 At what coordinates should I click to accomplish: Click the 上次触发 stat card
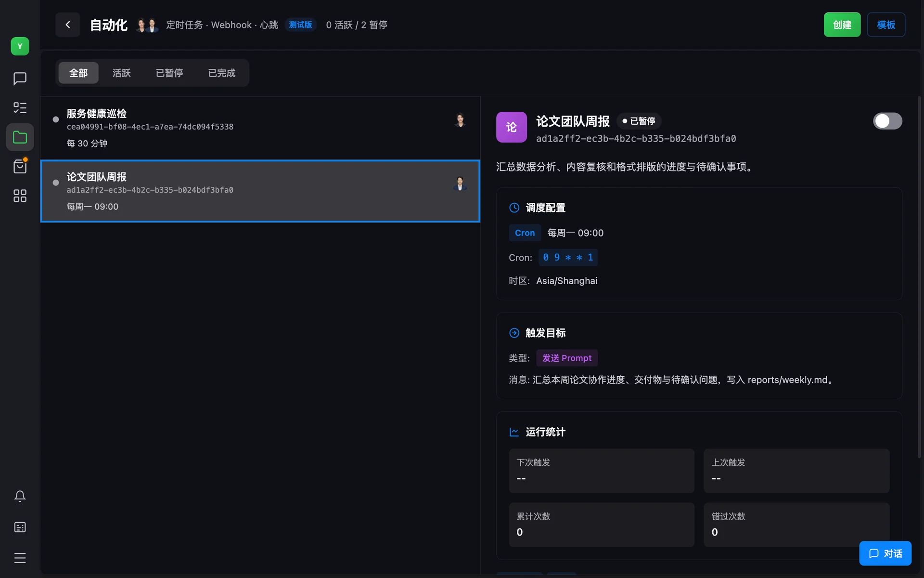[796, 471]
